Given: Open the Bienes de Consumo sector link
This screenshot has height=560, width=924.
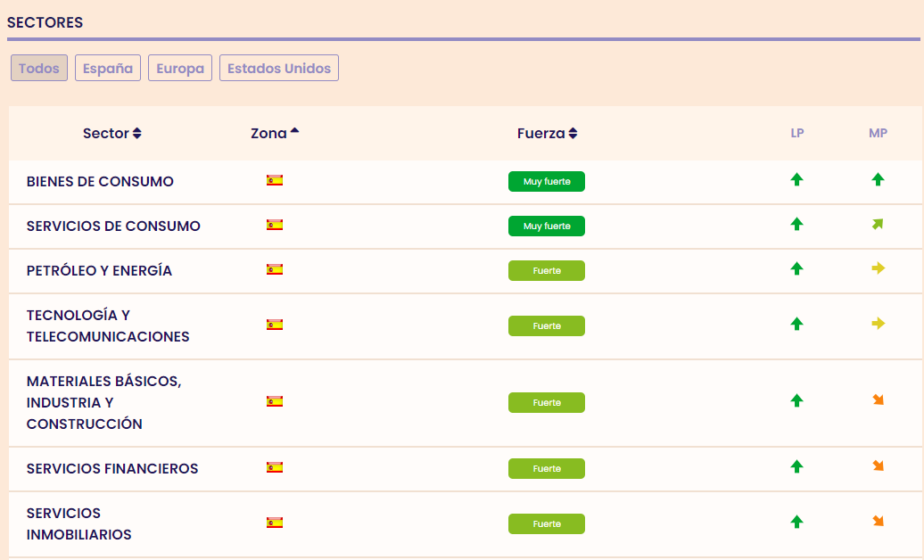Looking at the screenshot, I should (x=100, y=182).
